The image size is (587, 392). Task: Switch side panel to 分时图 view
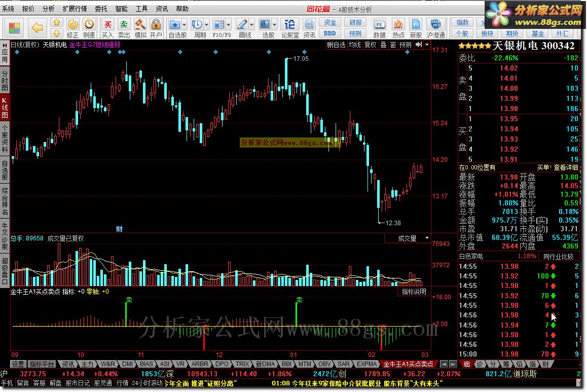[5, 80]
